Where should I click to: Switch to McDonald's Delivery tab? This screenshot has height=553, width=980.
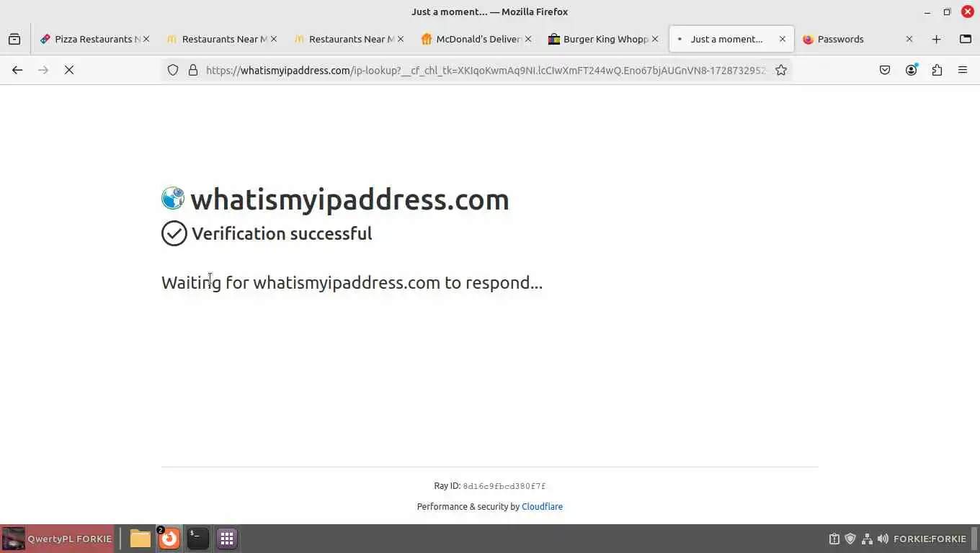pos(475,39)
